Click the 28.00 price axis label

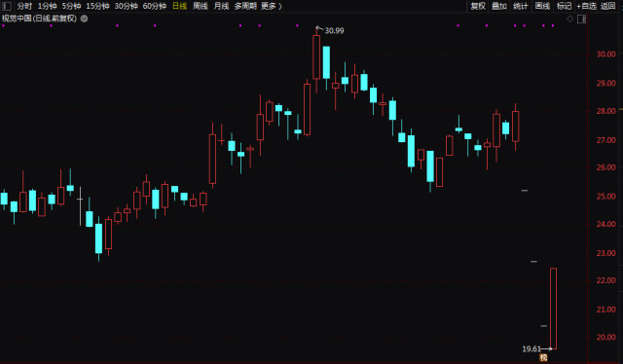coord(605,111)
